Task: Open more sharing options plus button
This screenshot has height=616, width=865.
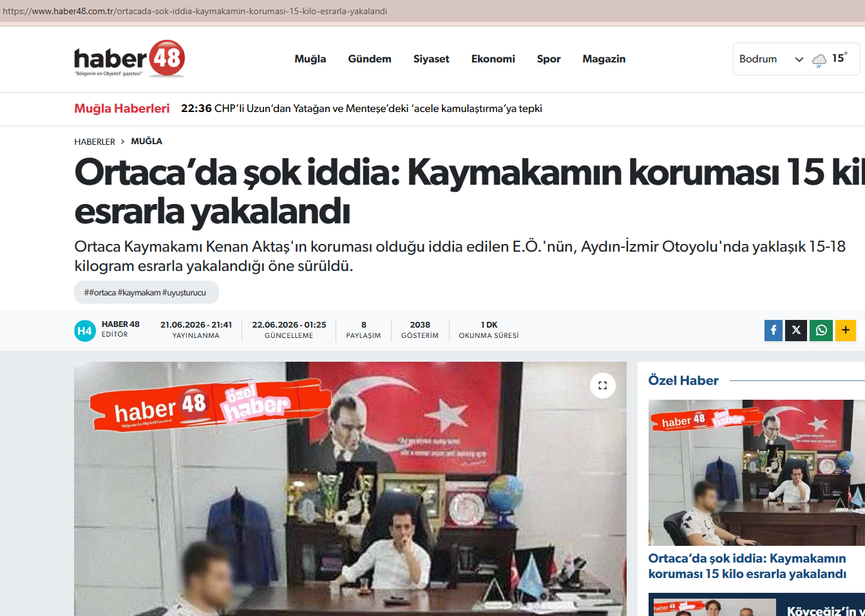Action: 846,330
